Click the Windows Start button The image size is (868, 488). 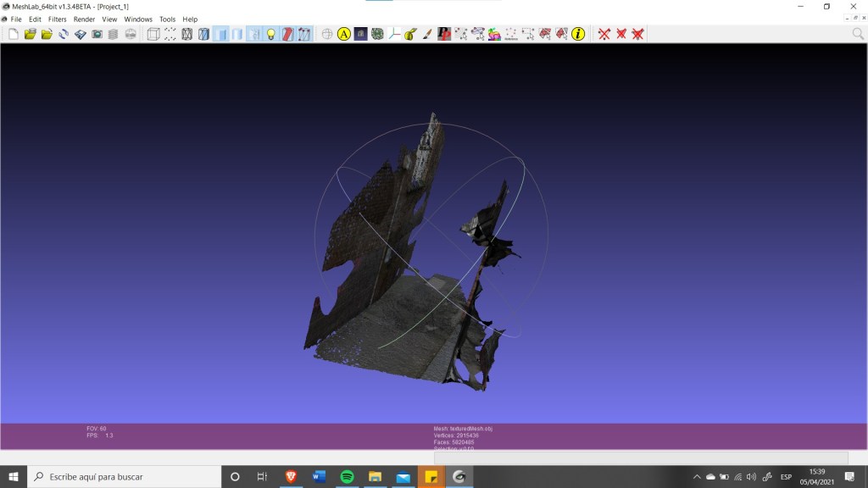click(x=14, y=477)
